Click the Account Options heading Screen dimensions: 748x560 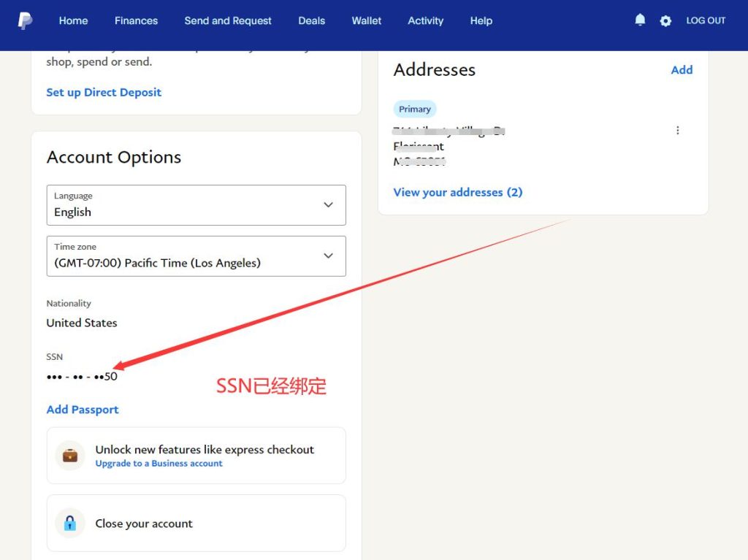114,157
